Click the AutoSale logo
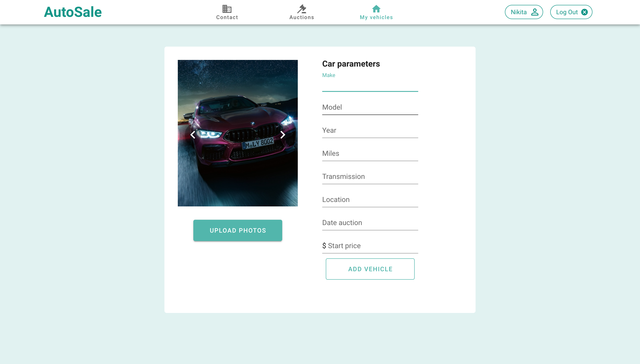 point(73,12)
